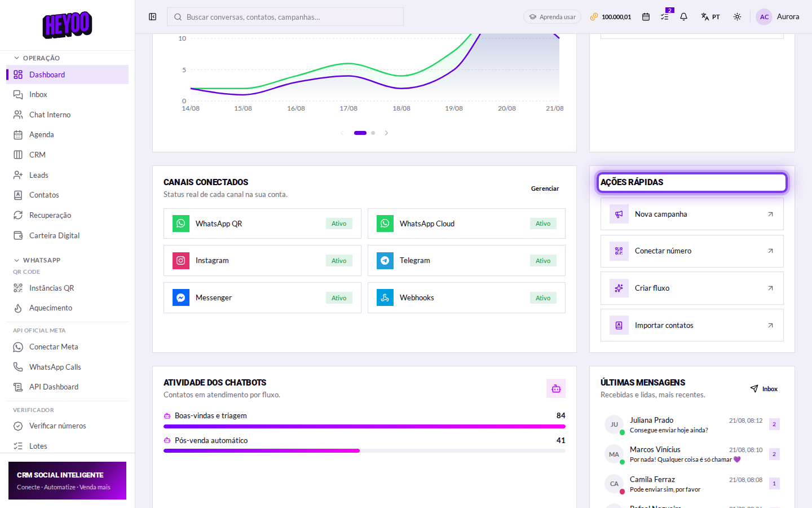Collapse the WHATSAPP sidebar section
This screenshot has height=508, width=812.
tap(37, 260)
